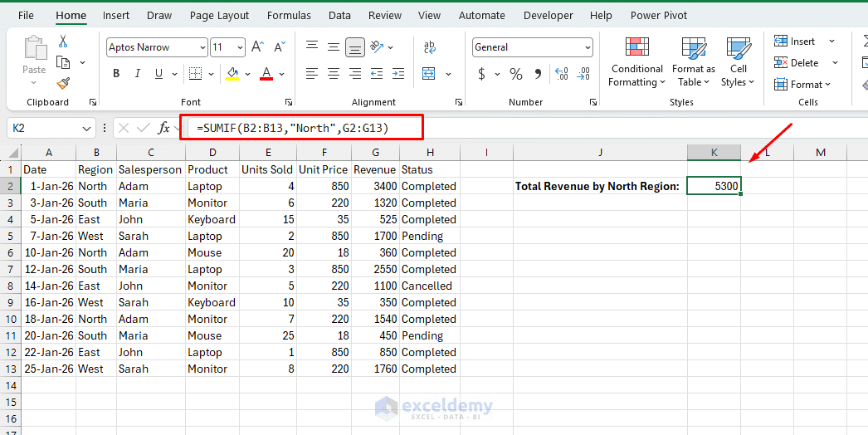Viewport: 868px width, 435px height.
Task: Apply Percent Style format
Action: pos(516,74)
